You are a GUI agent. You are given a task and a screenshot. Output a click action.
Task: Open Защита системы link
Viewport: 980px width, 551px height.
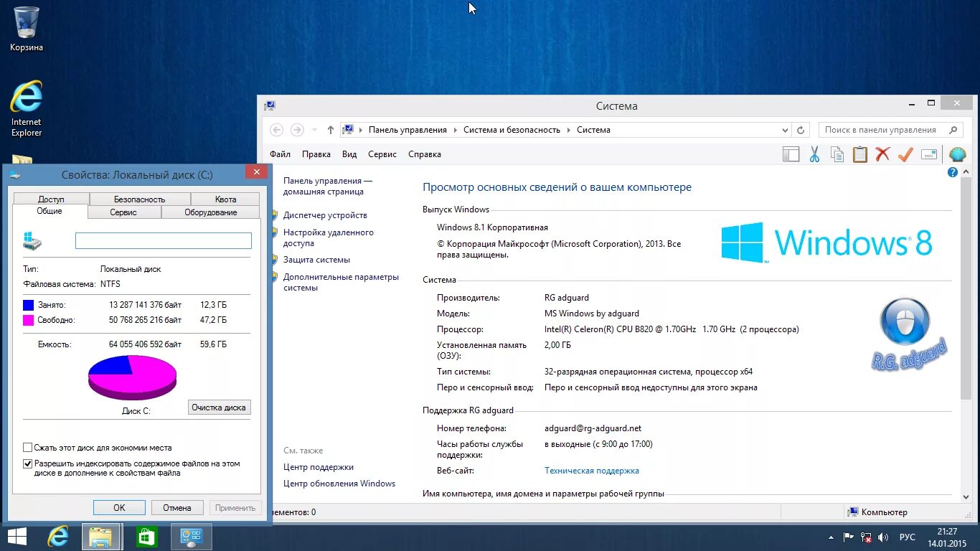point(316,260)
